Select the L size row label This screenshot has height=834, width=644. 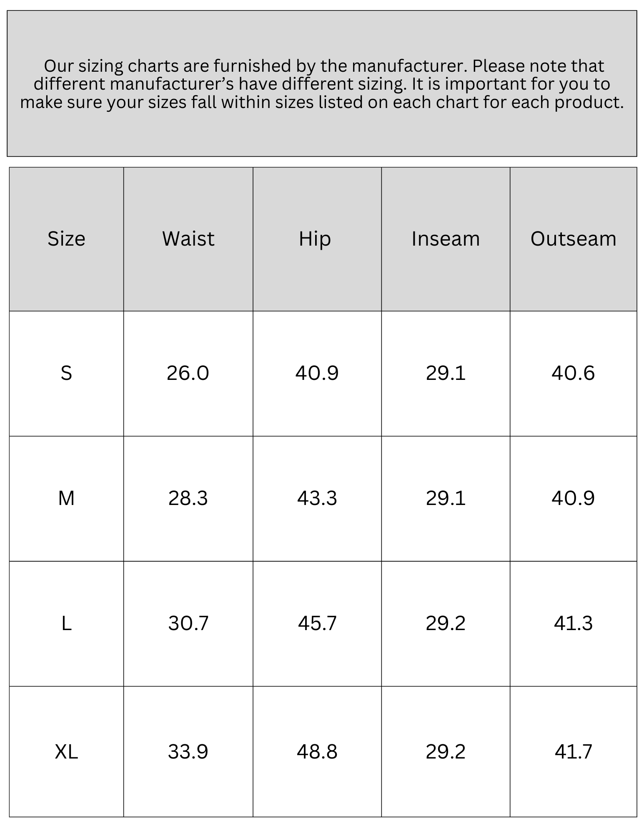pos(66,623)
